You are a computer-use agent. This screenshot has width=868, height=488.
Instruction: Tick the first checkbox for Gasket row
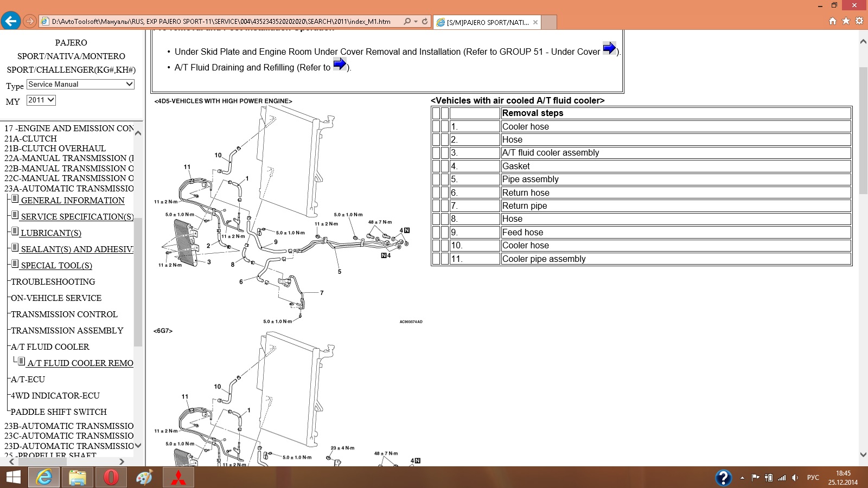[x=436, y=166]
